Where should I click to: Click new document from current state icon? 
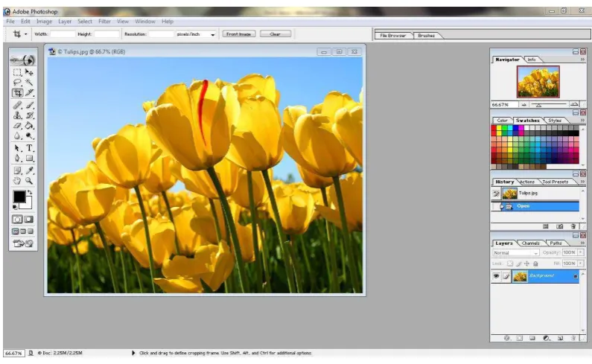(546, 226)
